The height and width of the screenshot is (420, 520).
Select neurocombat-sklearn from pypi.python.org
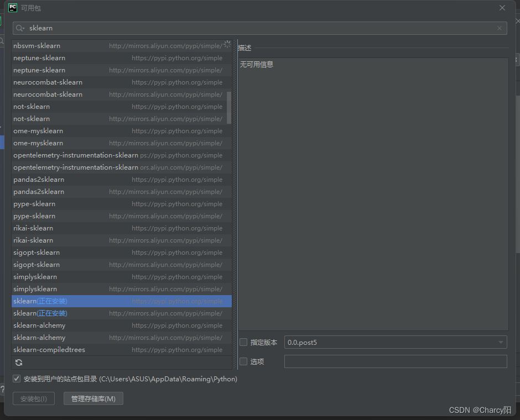(x=121, y=82)
